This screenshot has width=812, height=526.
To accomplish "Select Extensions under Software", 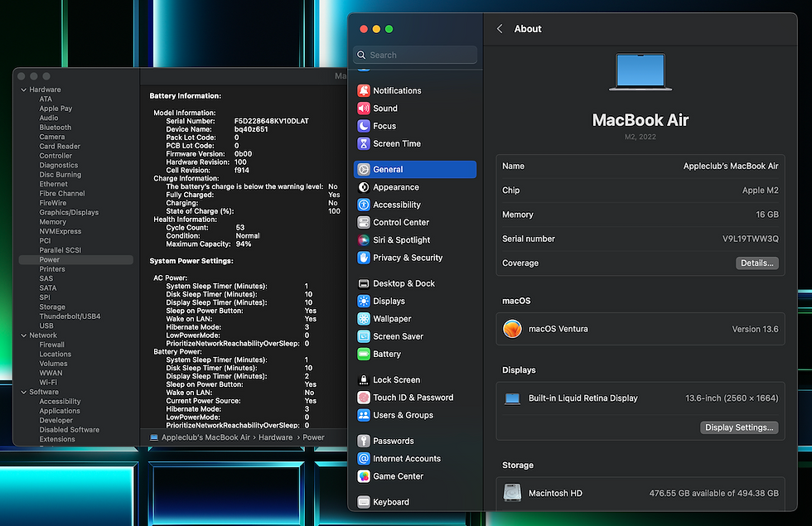I will pos(57,439).
